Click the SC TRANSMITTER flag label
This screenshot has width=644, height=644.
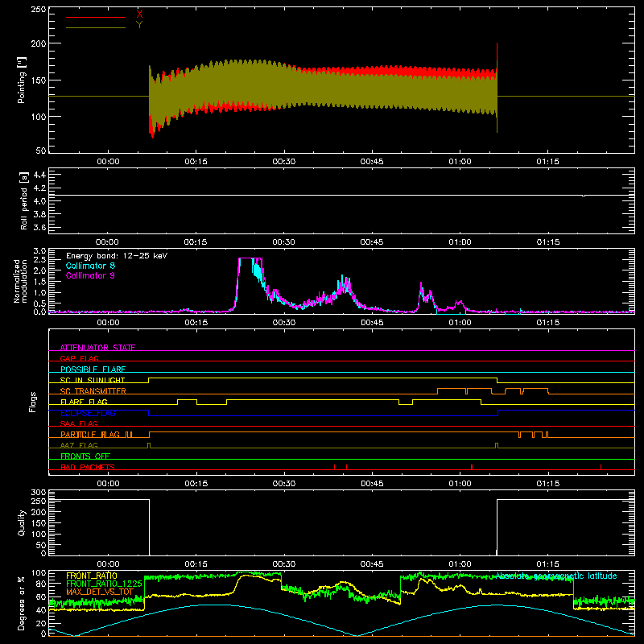[x=93, y=391]
